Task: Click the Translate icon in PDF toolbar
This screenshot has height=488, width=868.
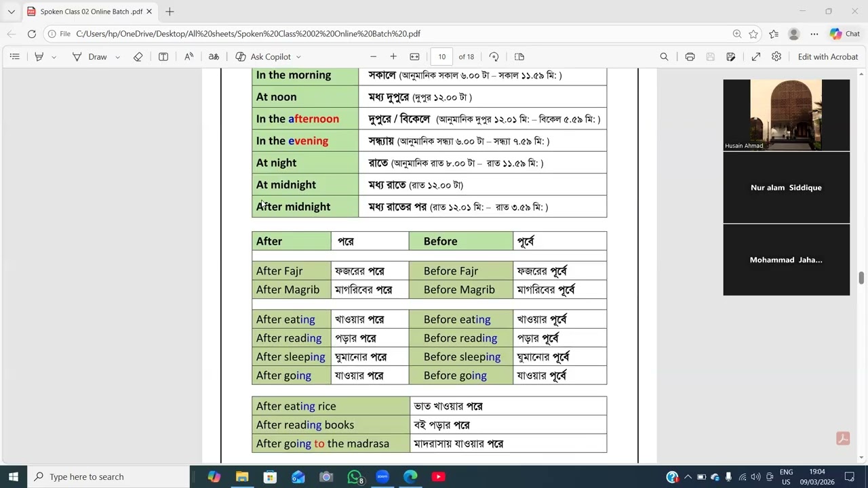Action: pyautogui.click(x=214, y=57)
